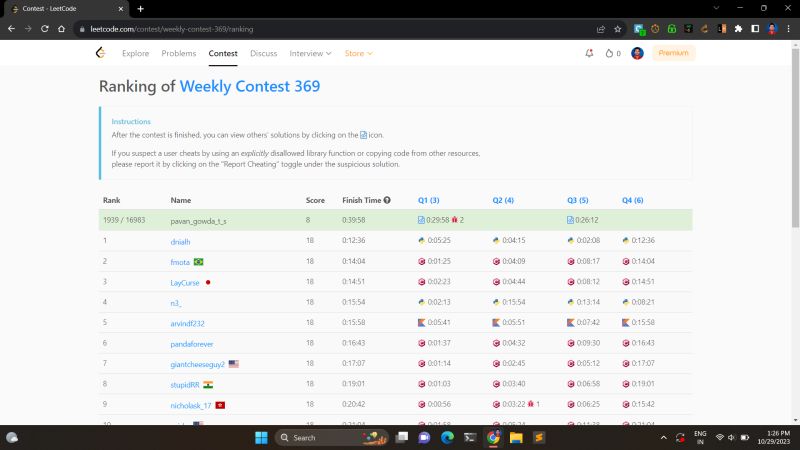Screen dimensions: 800x450
Task: Click the pavan_gowda_t_s name cell
Action: point(198,221)
